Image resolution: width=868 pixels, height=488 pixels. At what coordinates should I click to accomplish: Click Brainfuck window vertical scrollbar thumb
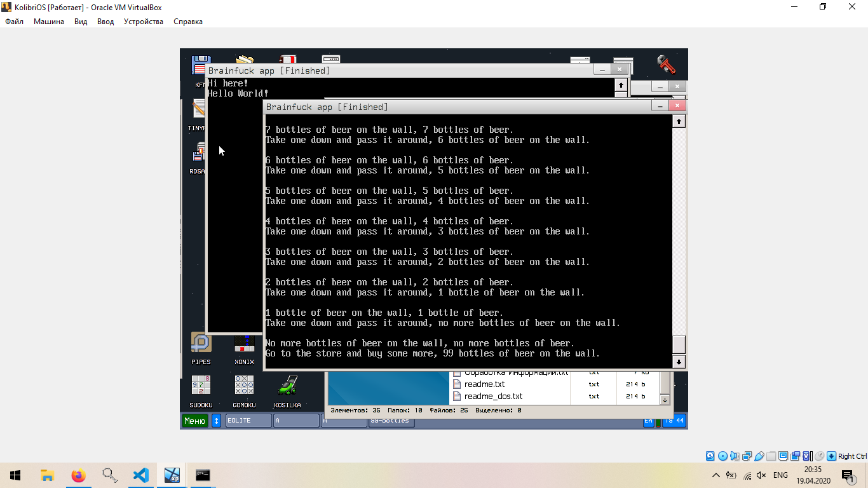click(x=679, y=344)
